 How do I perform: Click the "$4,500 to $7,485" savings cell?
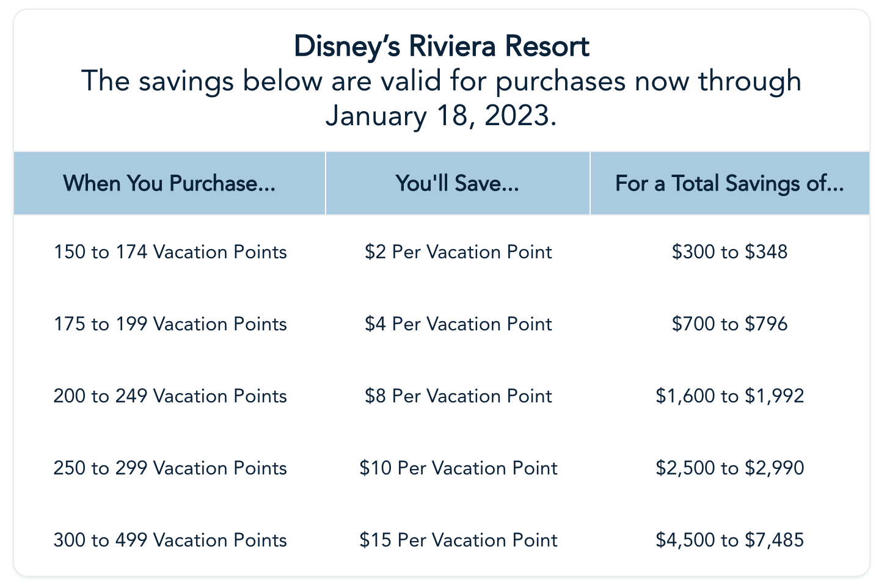[x=729, y=540]
